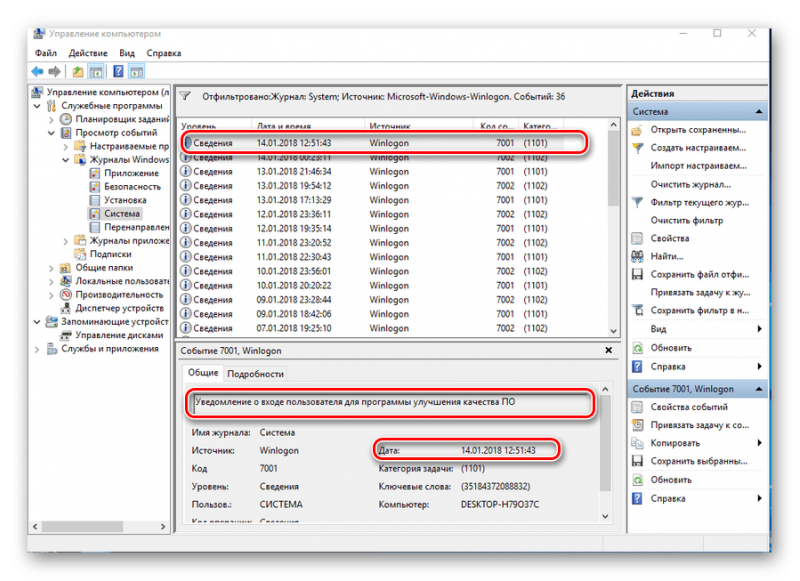The height and width of the screenshot is (581, 800).
Task: Click the Диспетчер устройств icon
Action: point(65,308)
